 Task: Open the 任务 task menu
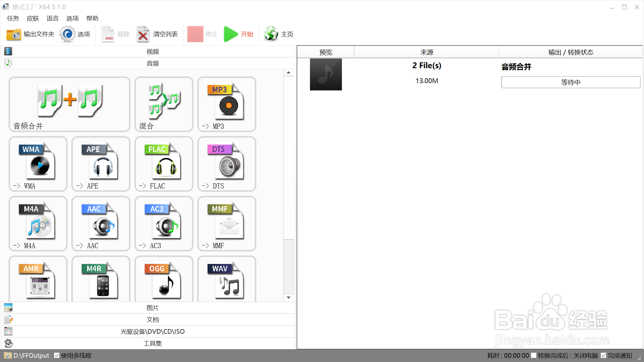point(13,18)
